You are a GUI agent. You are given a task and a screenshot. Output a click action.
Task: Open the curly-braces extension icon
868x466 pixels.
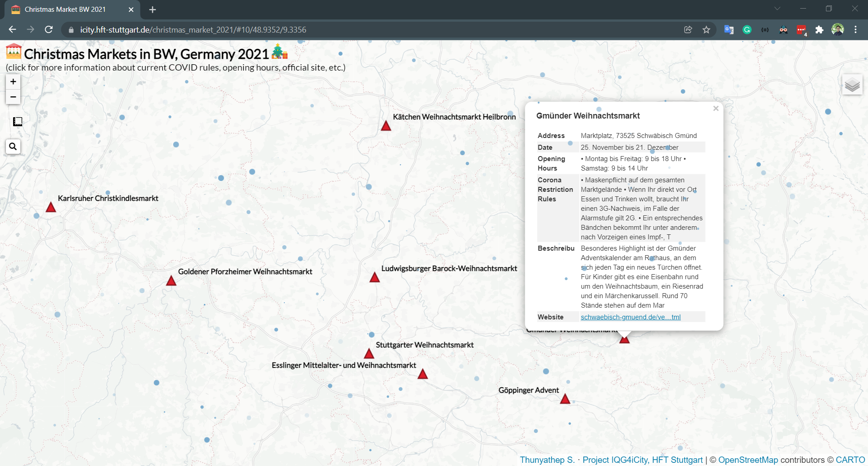coord(765,29)
